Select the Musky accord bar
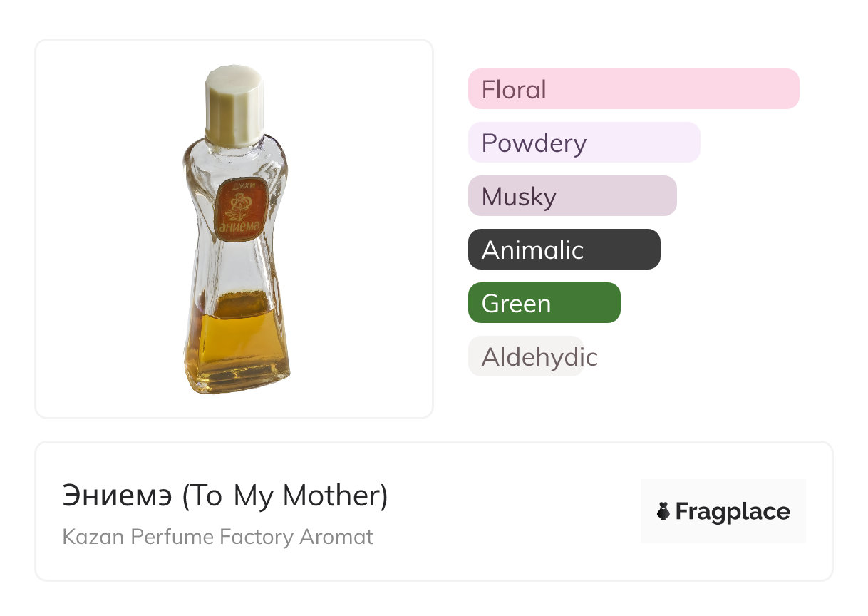The width and height of the screenshot is (868, 616). point(572,196)
